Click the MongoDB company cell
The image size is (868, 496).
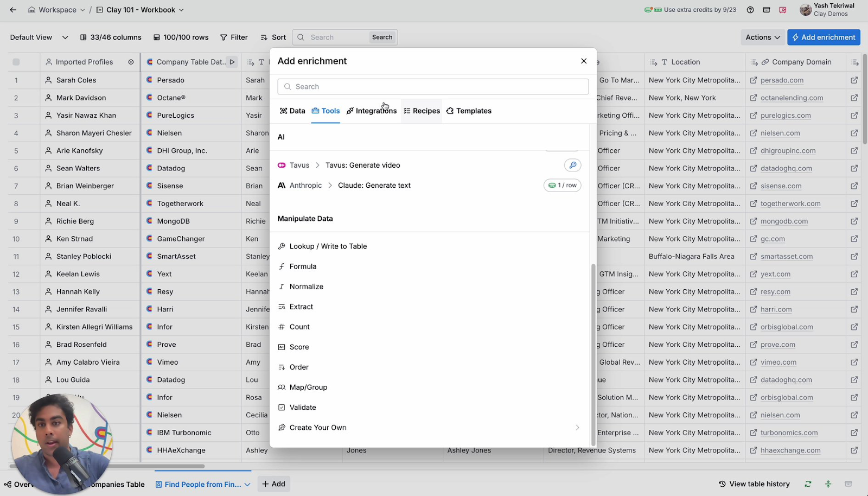[x=191, y=221]
